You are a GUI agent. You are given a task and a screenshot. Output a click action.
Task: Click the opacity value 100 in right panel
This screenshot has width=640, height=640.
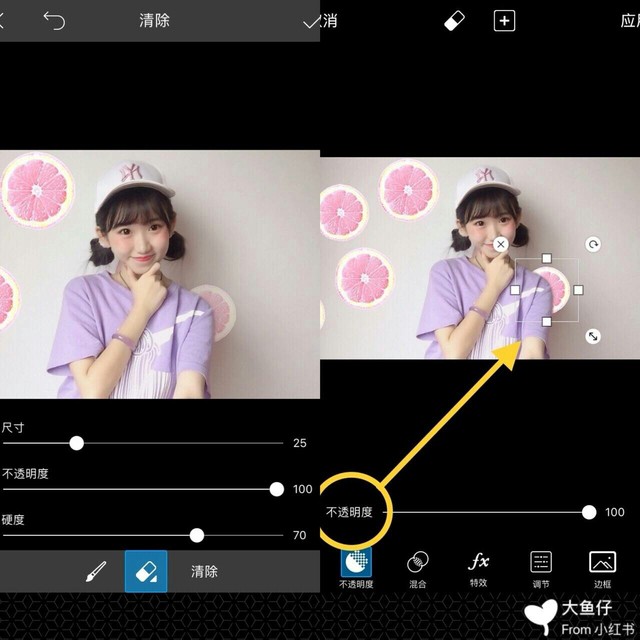[x=615, y=512]
